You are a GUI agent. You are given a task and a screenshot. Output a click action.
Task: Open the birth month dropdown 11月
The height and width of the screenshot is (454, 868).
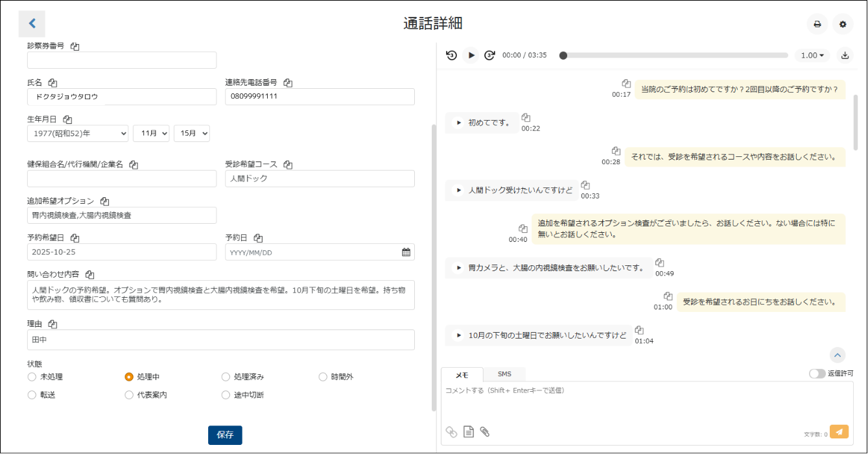[151, 133]
